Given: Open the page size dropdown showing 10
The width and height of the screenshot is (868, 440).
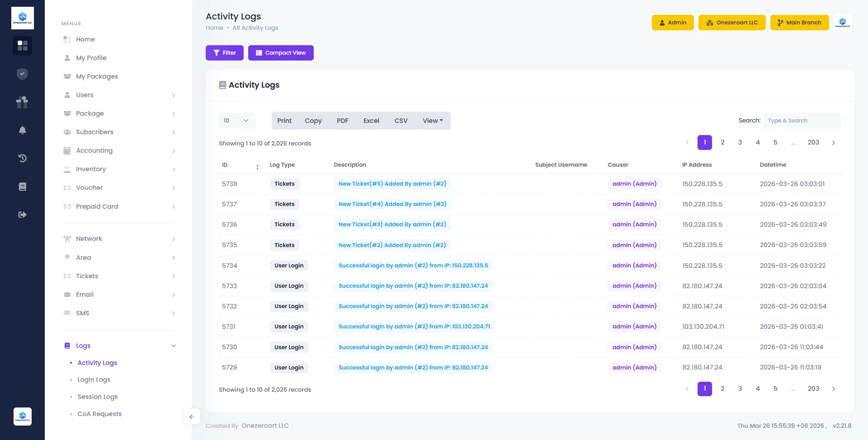Looking at the screenshot, I should pos(237,121).
